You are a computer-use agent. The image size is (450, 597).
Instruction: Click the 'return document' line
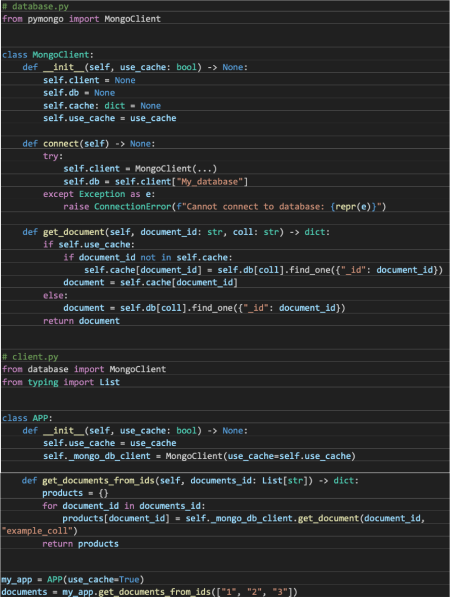tap(81, 321)
